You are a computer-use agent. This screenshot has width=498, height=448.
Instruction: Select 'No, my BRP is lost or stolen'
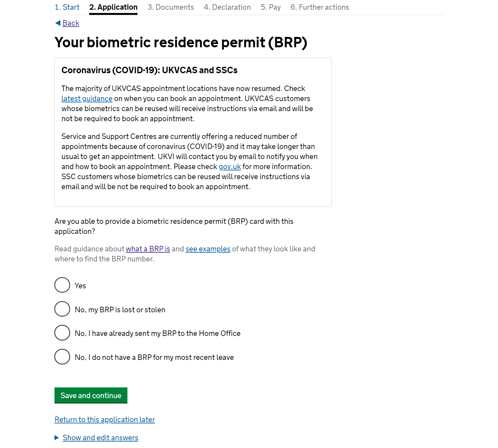(x=62, y=309)
